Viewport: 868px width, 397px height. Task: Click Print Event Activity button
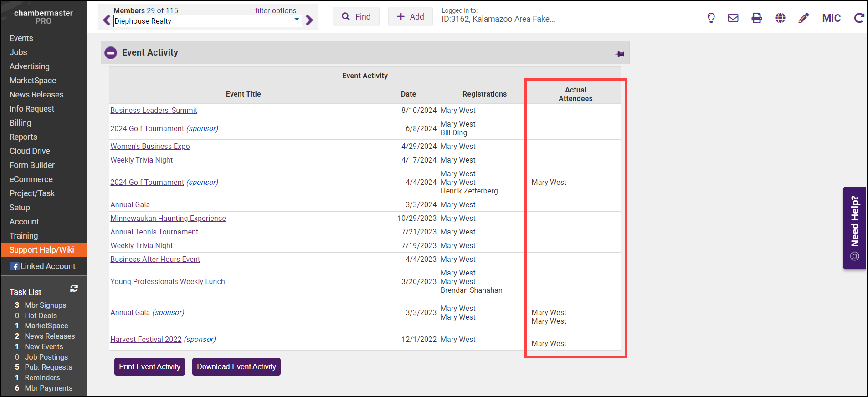(149, 367)
